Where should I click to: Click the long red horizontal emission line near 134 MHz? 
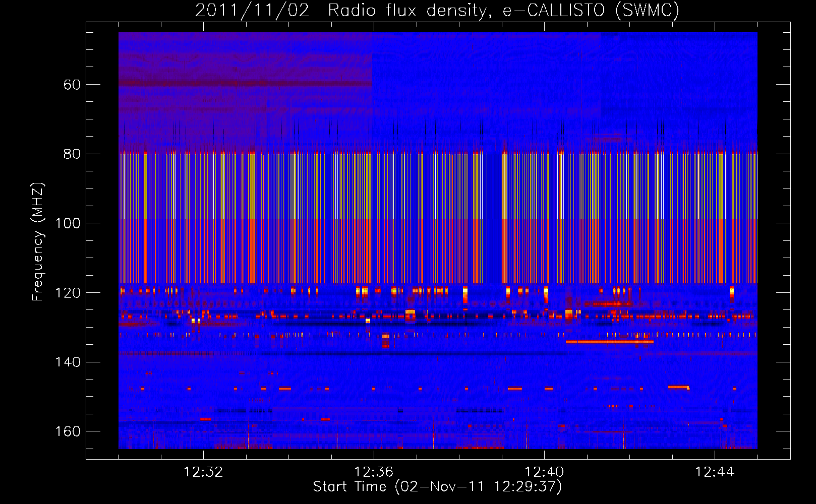pos(610,342)
